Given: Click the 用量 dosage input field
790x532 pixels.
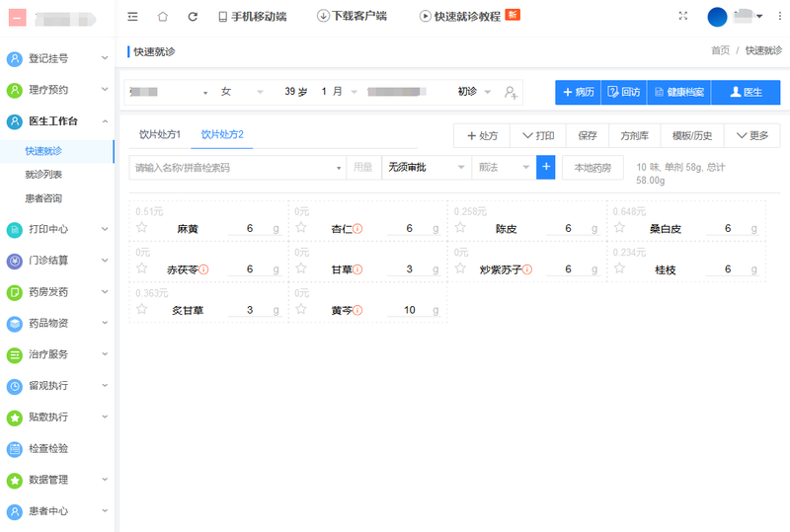Looking at the screenshot, I should tap(363, 167).
